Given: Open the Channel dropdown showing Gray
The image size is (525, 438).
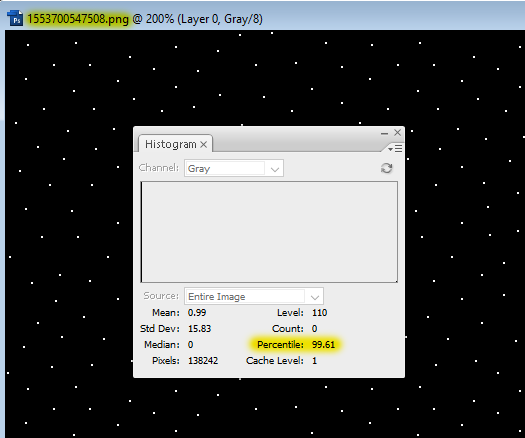Looking at the screenshot, I should [234, 168].
